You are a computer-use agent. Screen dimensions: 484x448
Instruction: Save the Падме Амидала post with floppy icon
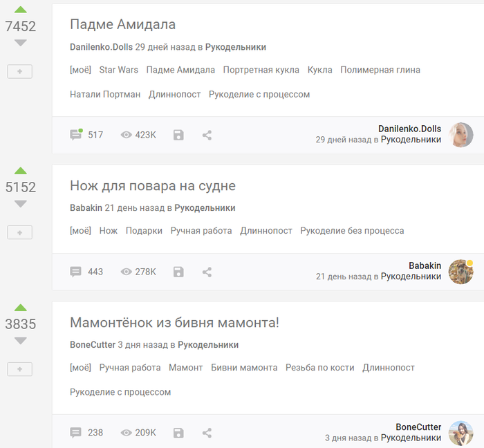178,135
